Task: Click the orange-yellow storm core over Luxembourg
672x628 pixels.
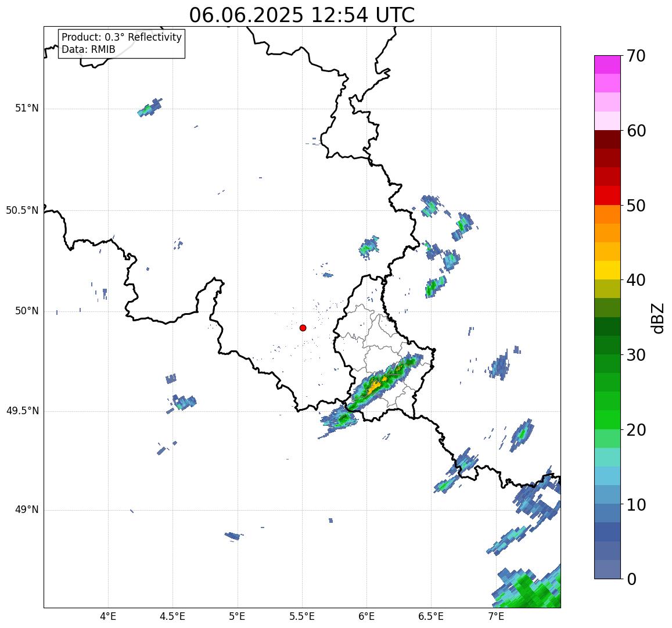Action: click(x=375, y=386)
